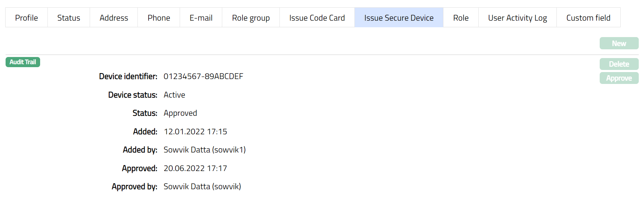Click the Added by name Sowvik Datta (sowvik1)
The height and width of the screenshot is (199, 644).
point(205,150)
